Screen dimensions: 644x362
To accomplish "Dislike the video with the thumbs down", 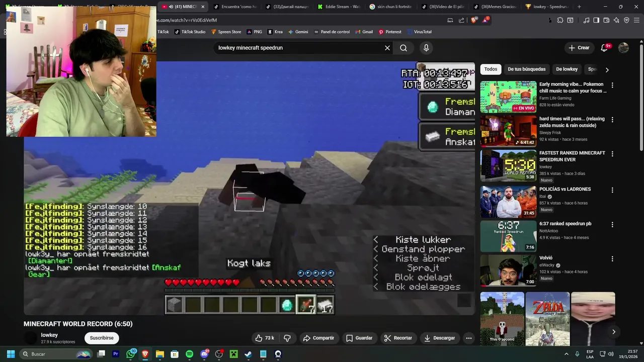I will [x=287, y=338].
